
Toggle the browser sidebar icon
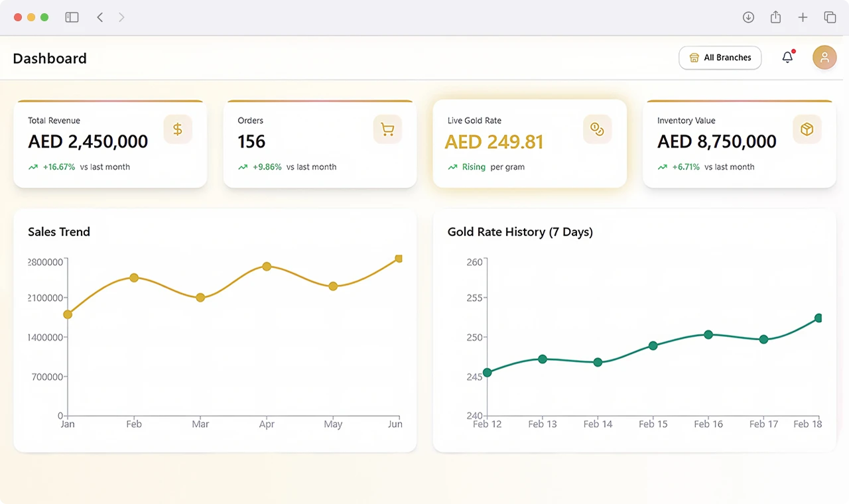72,17
